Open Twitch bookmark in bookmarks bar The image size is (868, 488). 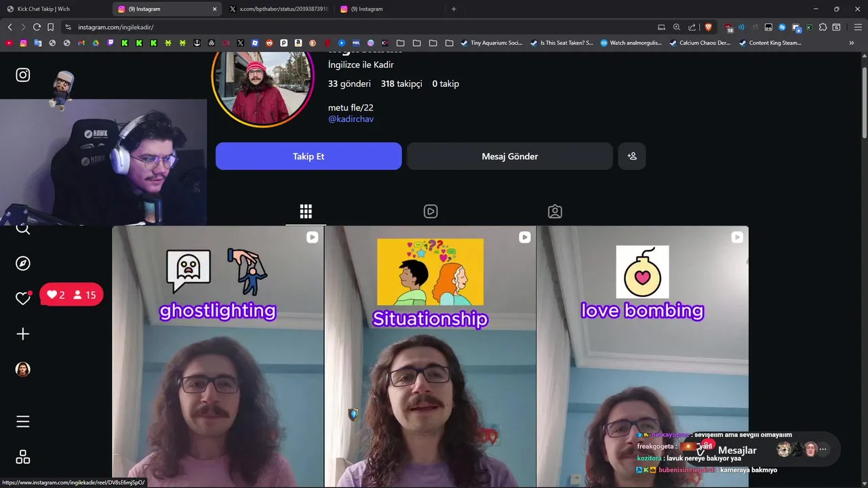click(x=111, y=43)
